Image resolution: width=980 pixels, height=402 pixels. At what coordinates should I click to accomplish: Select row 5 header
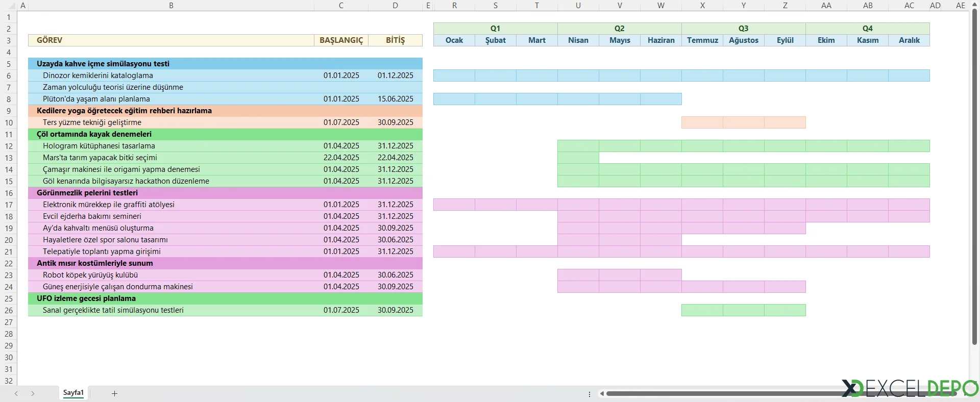point(9,64)
